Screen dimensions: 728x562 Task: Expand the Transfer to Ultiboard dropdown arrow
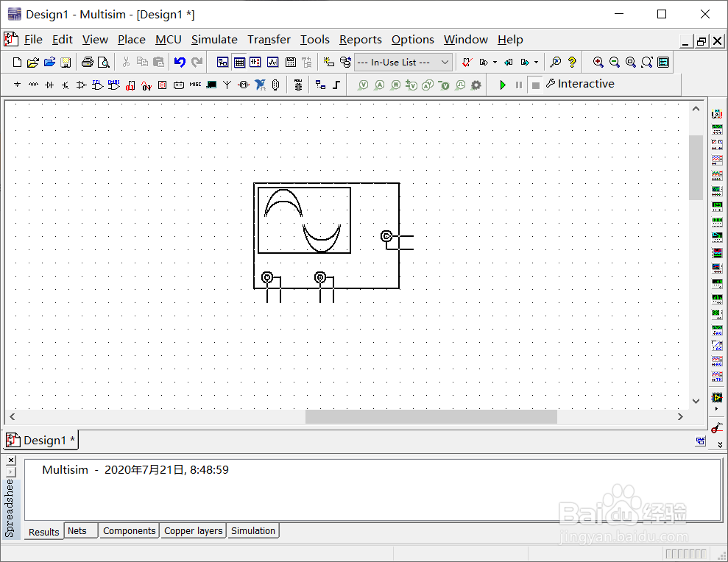[495, 63]
